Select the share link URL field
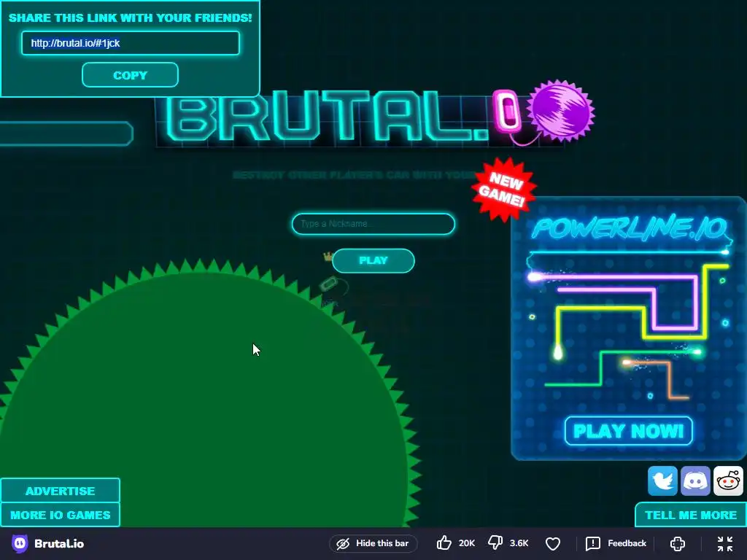This screenshot has width=747, height=560. (130, 43)
